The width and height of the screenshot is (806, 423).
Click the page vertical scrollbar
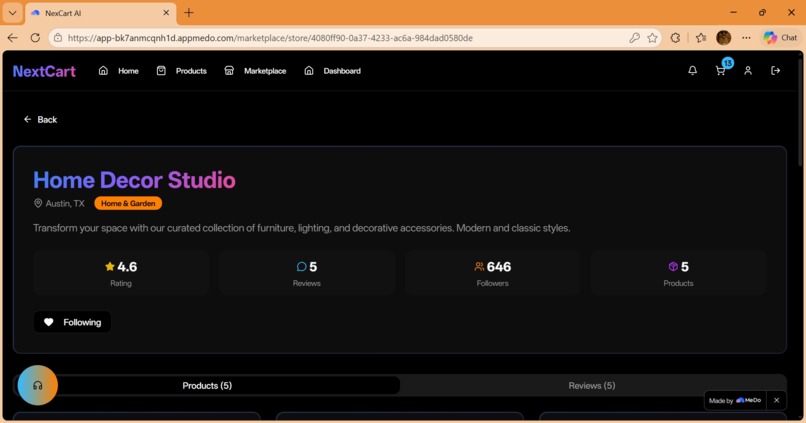[800, 113]
